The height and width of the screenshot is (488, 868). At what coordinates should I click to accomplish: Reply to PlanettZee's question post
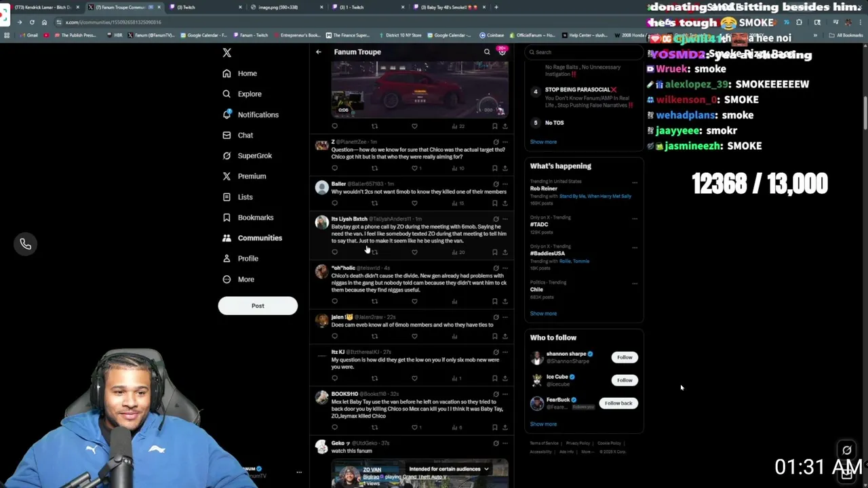tap(334, 168)
